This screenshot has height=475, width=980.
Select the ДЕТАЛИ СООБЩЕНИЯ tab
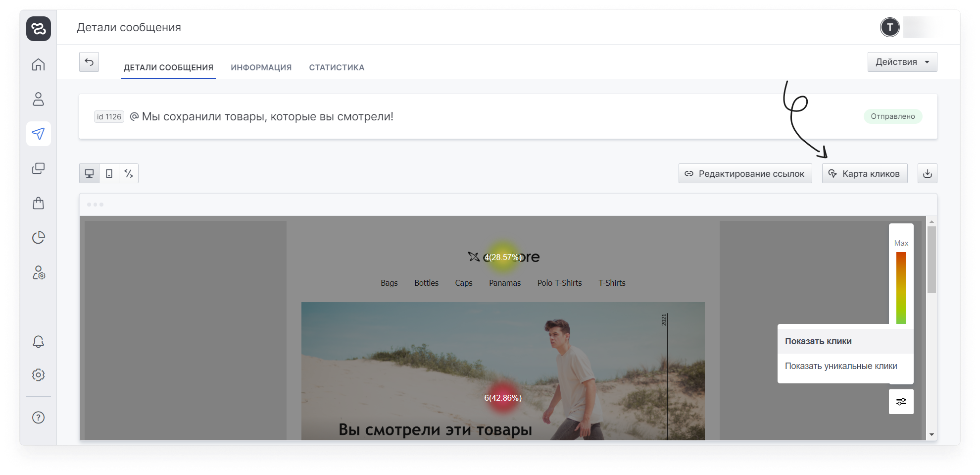[168, 67]
